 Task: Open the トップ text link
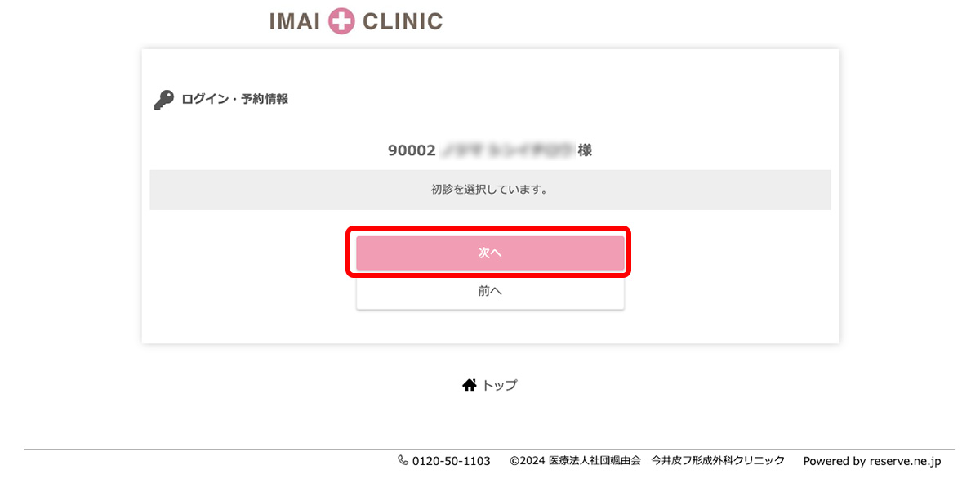tap(500, 385)
